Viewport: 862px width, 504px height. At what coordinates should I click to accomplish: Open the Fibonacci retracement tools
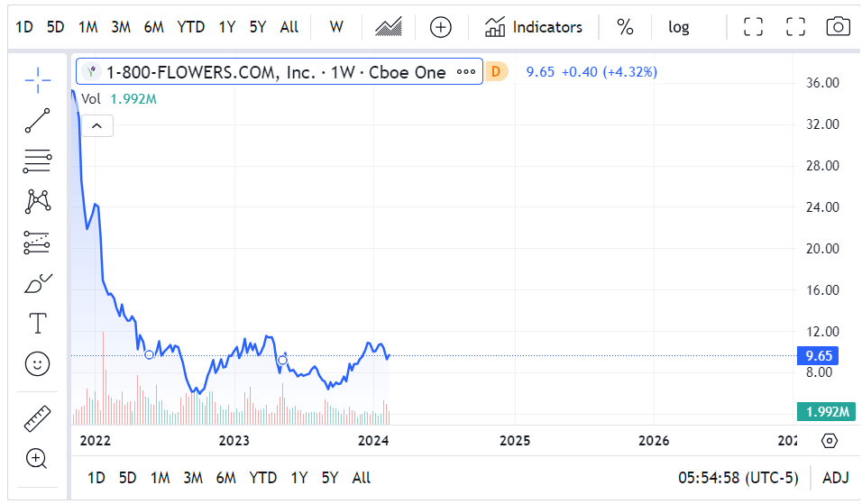point(37,161)
